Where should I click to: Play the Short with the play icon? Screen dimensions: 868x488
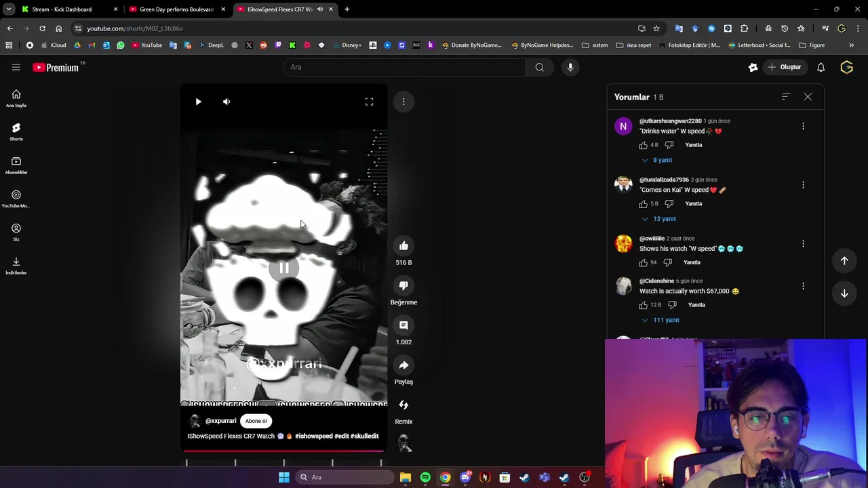coord(198,102)
